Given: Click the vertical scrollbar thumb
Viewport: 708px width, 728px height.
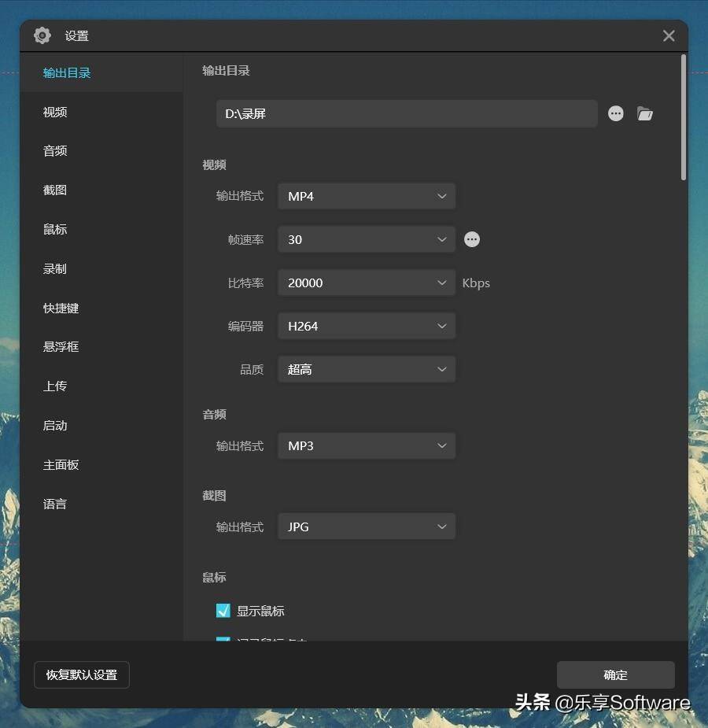Looking at the screenshot, I should (683, 117).
